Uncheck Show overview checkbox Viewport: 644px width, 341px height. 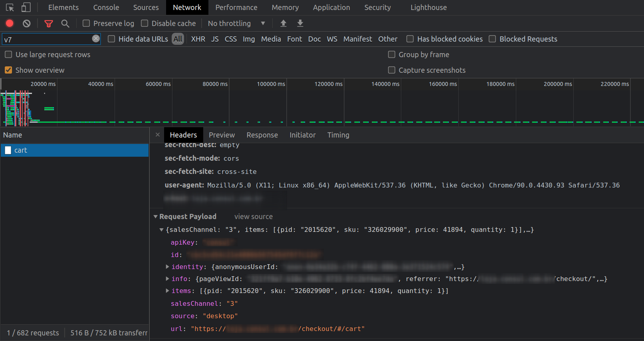point(8,70)
